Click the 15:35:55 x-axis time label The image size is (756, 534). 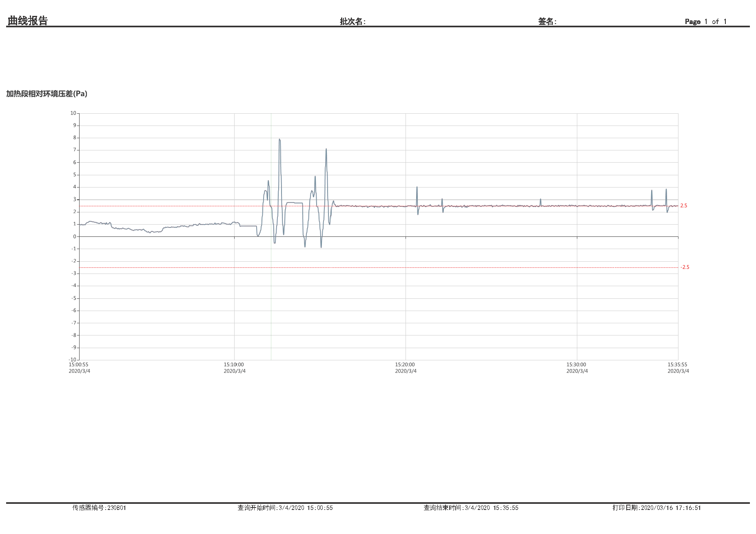coord(678,365)
